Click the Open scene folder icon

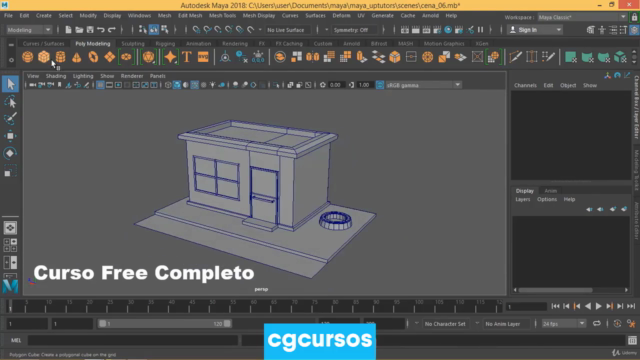79,30
